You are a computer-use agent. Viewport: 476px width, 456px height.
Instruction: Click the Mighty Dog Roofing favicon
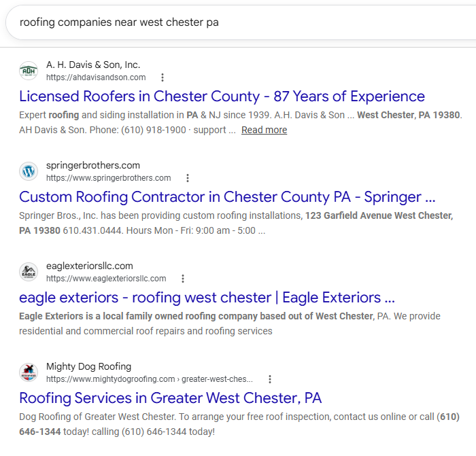(29, 372)
